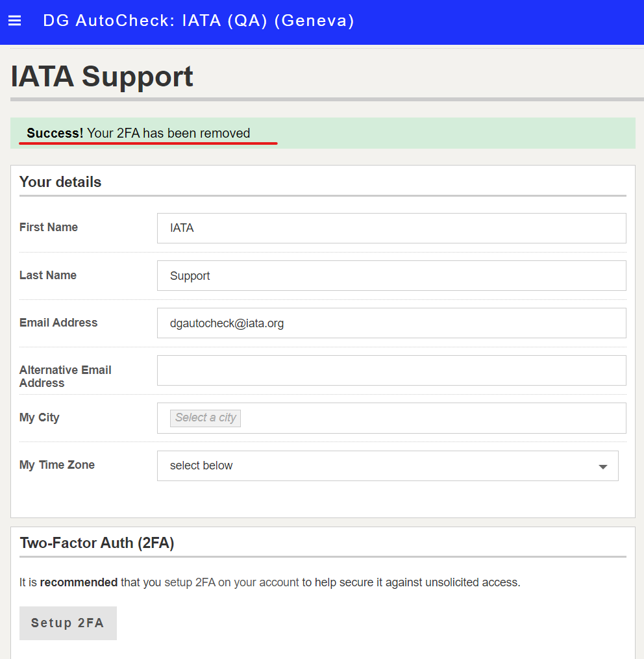Open the hamburger navigation menu
The image size is (644, 659).
[15, 21]
